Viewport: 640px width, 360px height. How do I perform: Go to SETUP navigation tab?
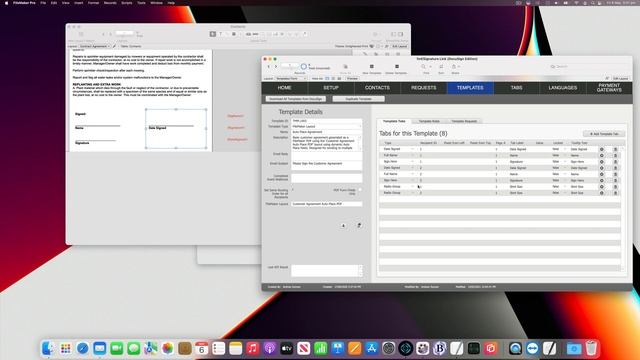(x=331, y=88)
